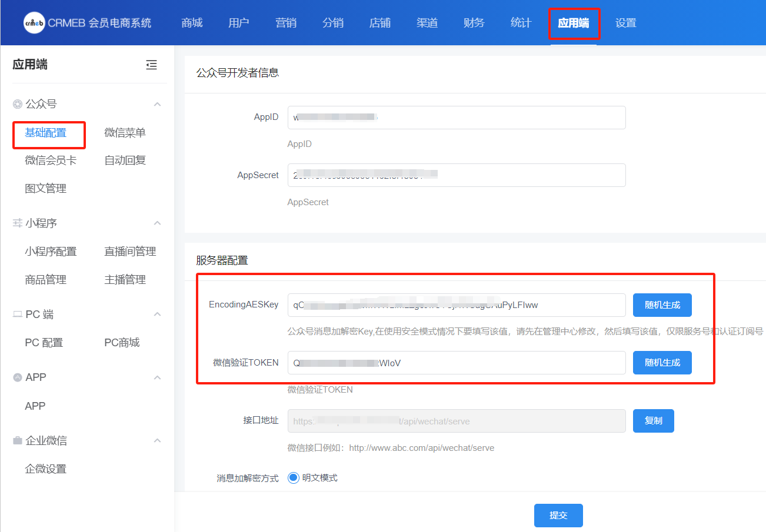766x532 pixels.
Task: Click the CRMEB logo icon
Action: [x=34, y=23]
